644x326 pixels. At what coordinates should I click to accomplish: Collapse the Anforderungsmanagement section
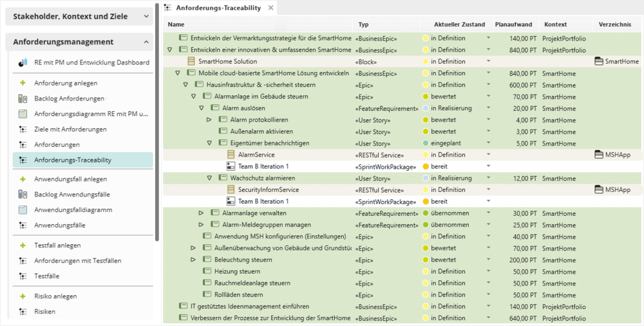pyautogui.click(x=146, y=42)
